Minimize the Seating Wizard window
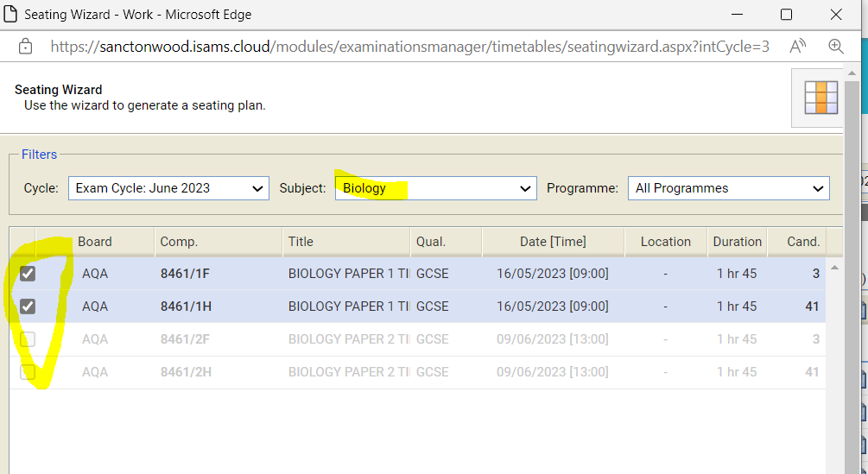 click(736, 15)
